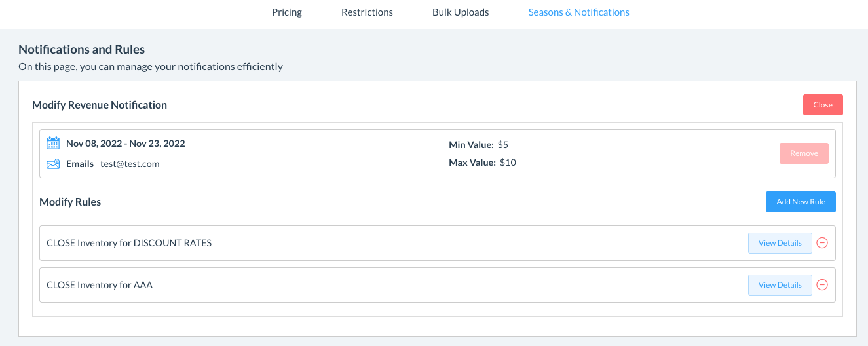This screenshot has width=868, height=346.
Task: View Details for DISCOUNT RATES rule
Action: [780, 243]
